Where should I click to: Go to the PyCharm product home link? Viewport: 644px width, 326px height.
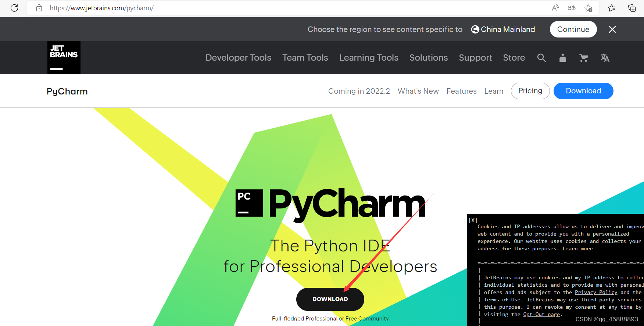67,91
